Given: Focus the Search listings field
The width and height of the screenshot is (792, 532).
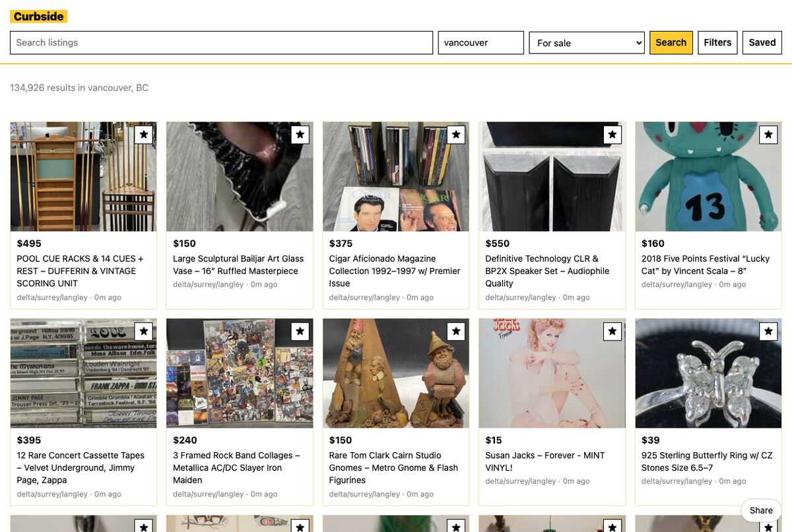Looking at the screenshot, I should click(x=221, y=42).
